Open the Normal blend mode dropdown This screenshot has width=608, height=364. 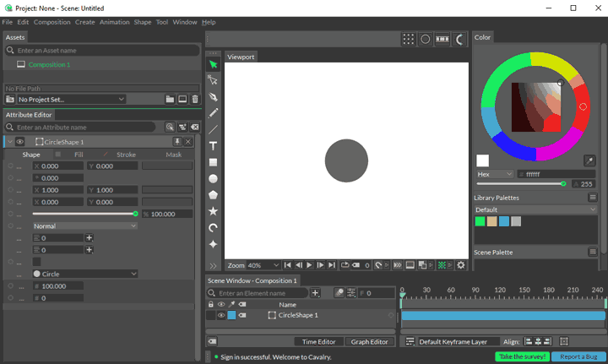[x=85, y=226]
